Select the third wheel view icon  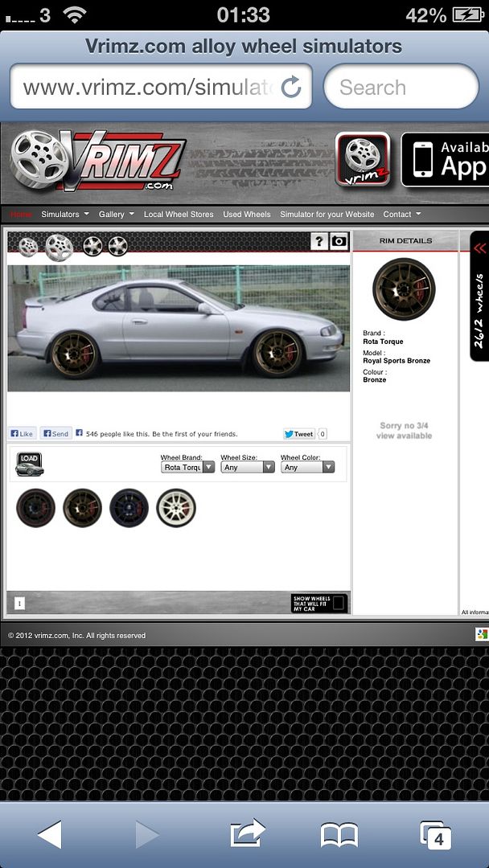coord(92,247)
